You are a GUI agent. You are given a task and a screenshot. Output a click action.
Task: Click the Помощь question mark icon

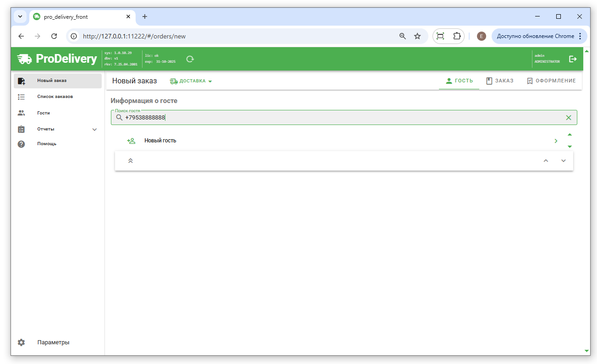point(21,144)
